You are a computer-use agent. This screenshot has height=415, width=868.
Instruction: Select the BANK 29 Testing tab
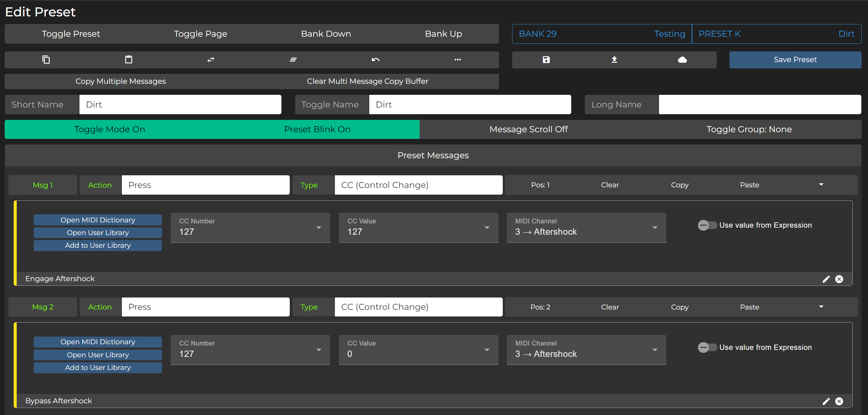pos(602,34)
